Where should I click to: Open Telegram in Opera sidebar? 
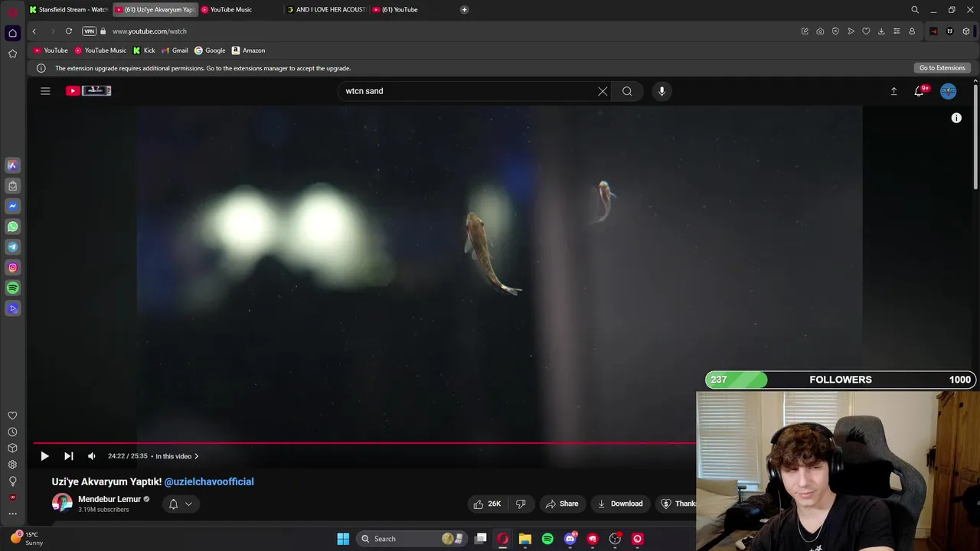pyautogui.click(x=12, y=247)
